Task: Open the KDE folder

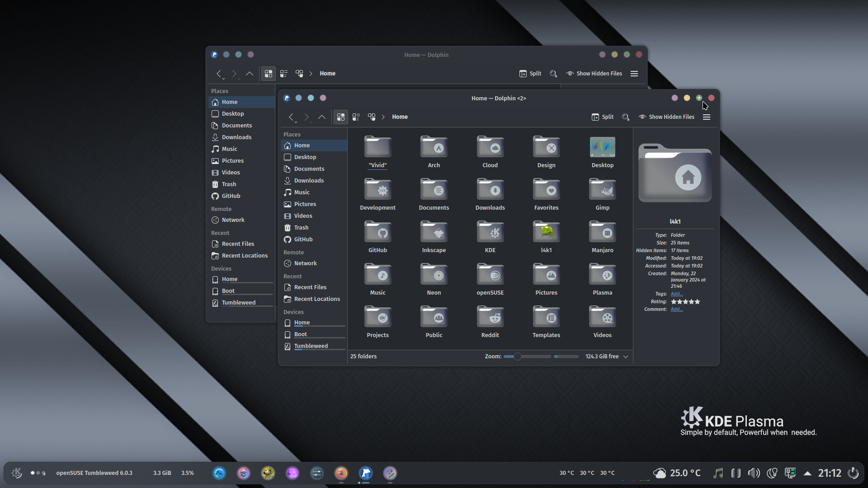Action: 490,237
